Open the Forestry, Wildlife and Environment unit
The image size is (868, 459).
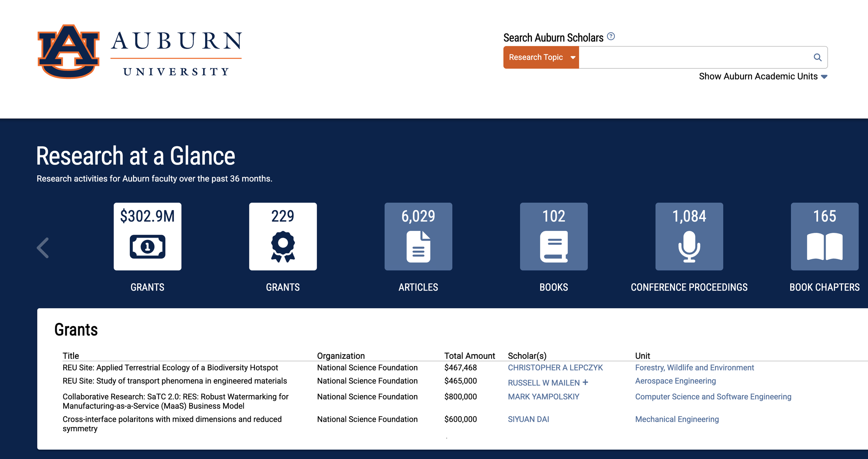tap(694, 368)
